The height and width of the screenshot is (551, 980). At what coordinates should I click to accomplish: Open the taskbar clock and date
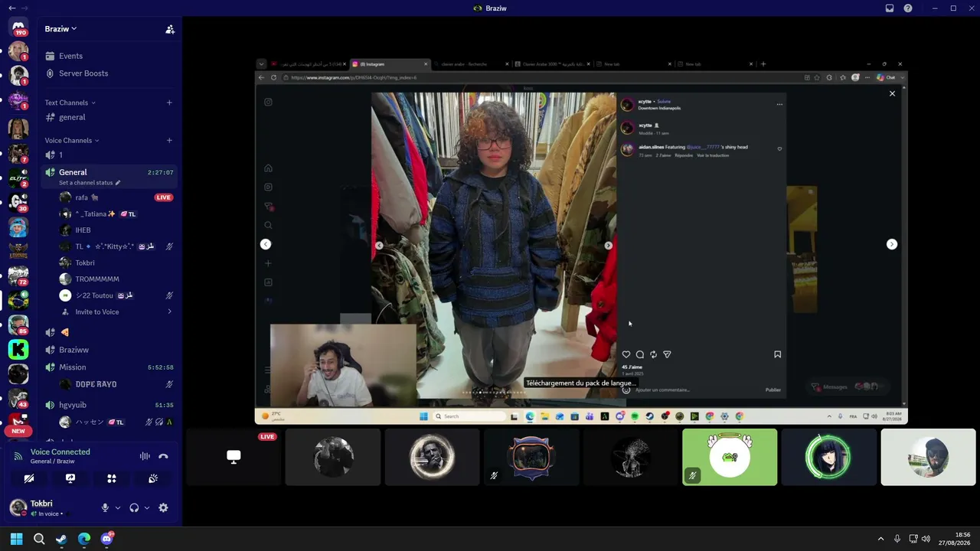pyautogui.click(x=954, y=539)
